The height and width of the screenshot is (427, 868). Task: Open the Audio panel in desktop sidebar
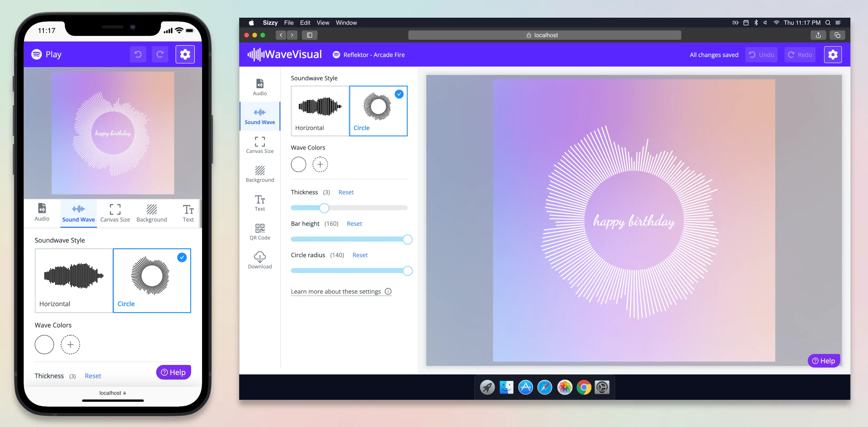click(260, 87)
